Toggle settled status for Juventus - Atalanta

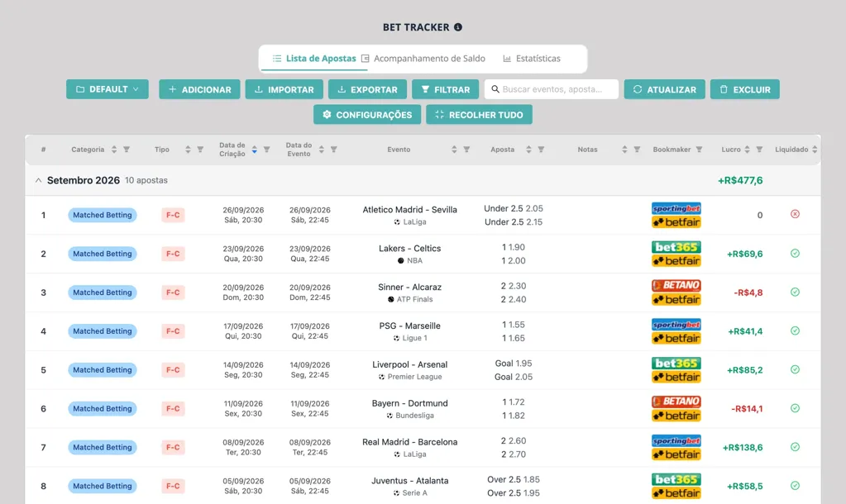click(x=796, y=486)
